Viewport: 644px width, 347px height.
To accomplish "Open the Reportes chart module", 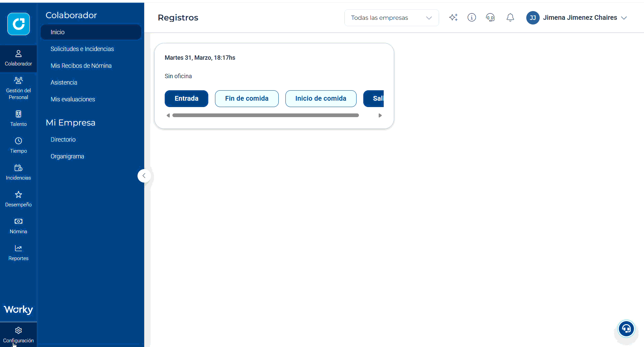I will pyautogui.click(x=18, y=253).
